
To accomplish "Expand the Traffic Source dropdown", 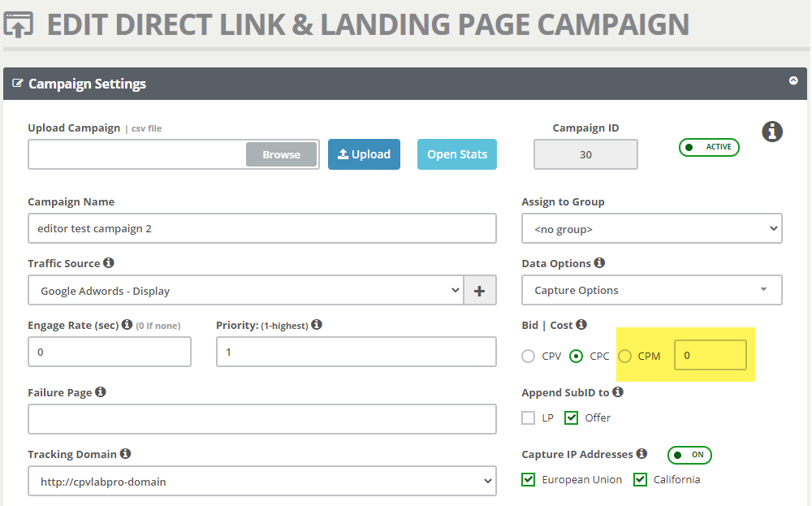I will pyautogui.click(x=245, y=291).
